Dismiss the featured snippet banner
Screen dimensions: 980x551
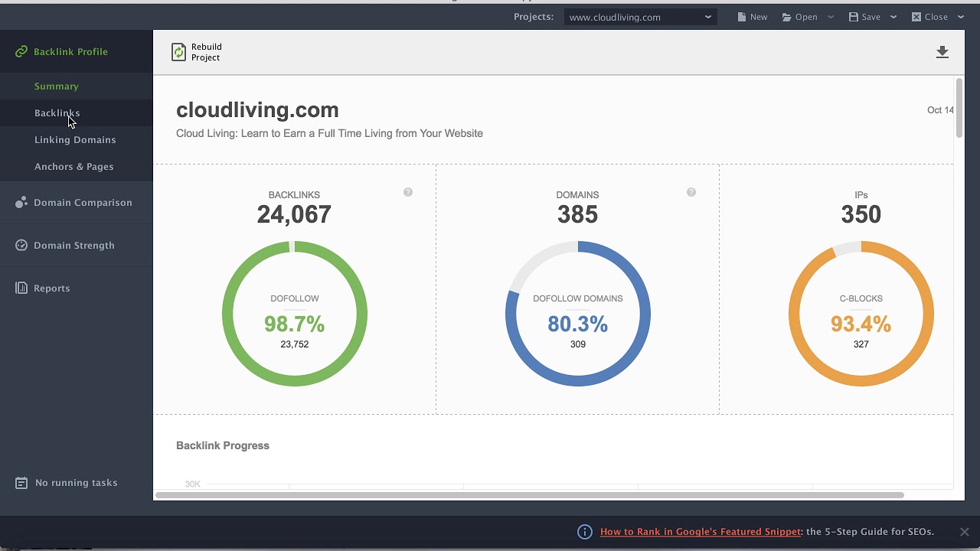tap(965, 532)
